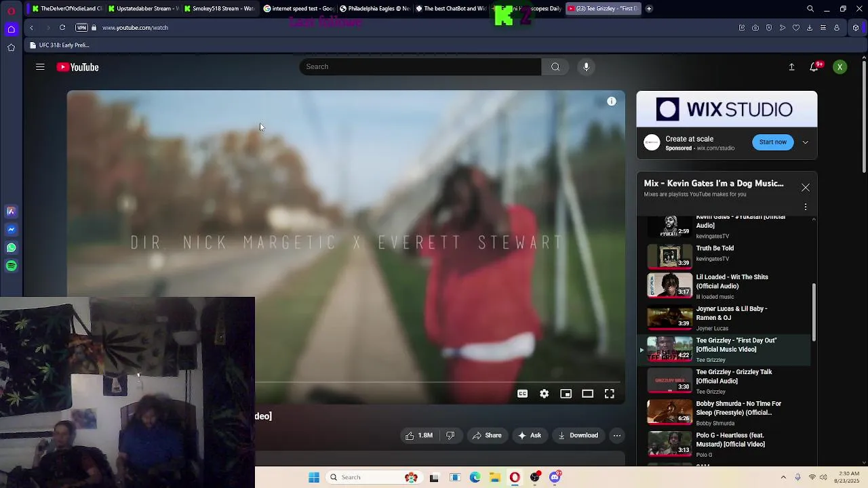Click Start now on Wix ad

(x=772, y=142)
